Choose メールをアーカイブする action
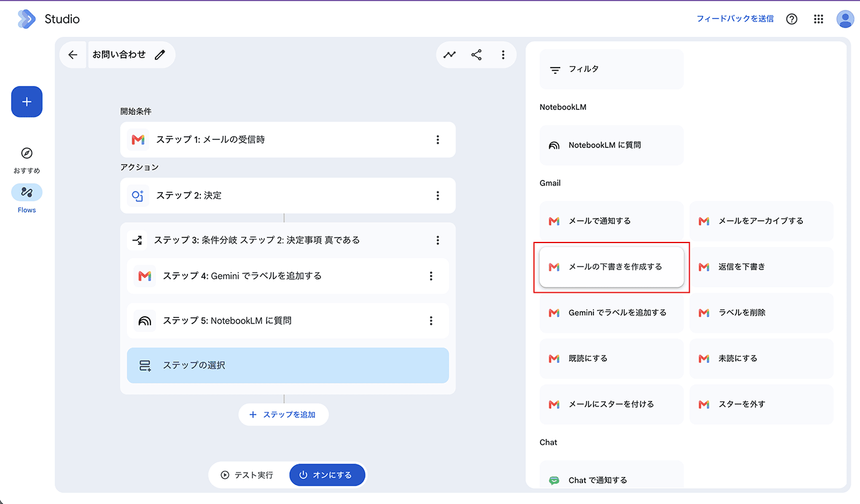This screenshot has height=504, width=860. pos(762,221)
